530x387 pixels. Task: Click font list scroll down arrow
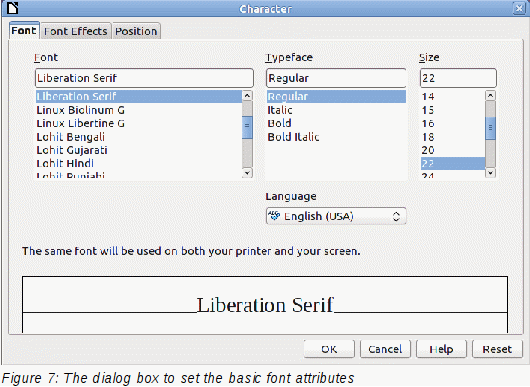[x=247, y=173]
